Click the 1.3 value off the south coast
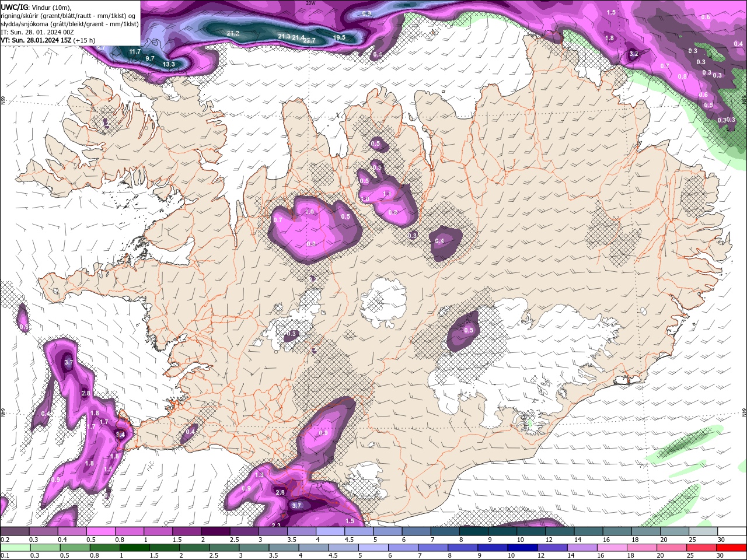 tap(260, 475)
